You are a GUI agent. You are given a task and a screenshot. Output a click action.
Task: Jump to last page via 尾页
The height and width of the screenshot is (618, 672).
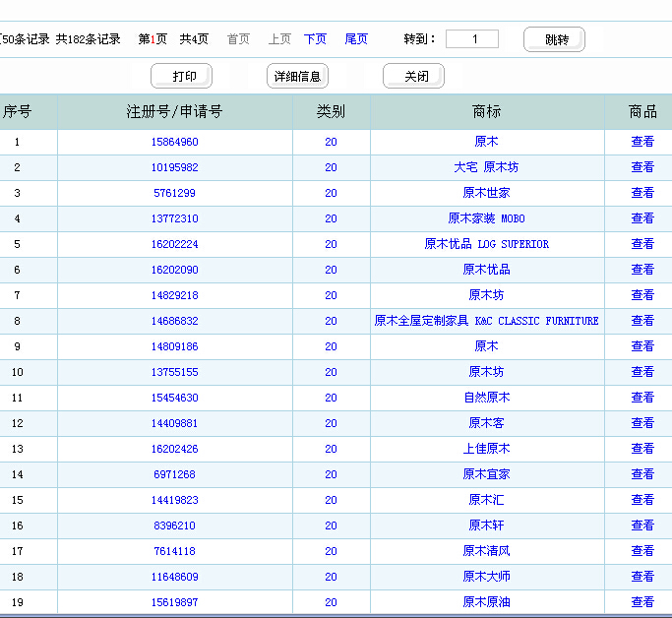[356, 39]
